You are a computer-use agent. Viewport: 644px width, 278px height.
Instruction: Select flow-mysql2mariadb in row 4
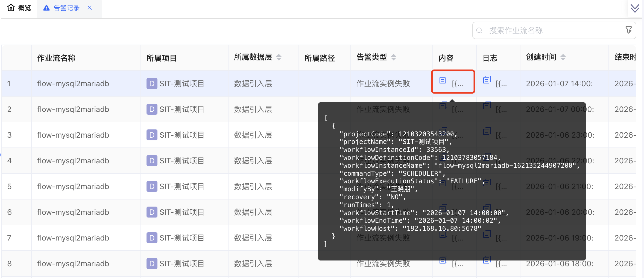[73, 161]
